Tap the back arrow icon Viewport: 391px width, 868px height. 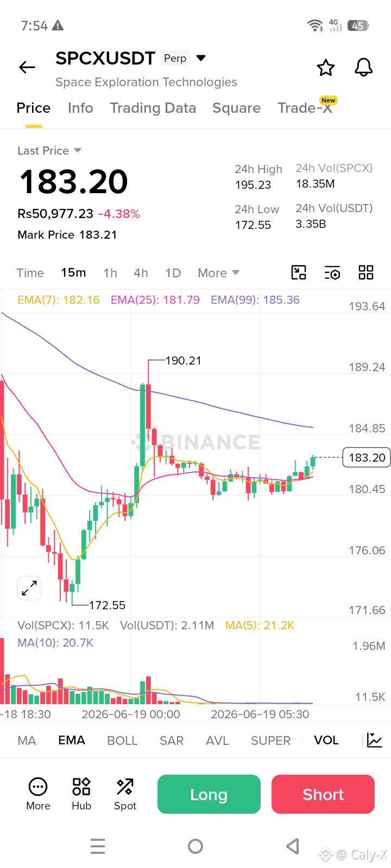[x=27, y=67]
